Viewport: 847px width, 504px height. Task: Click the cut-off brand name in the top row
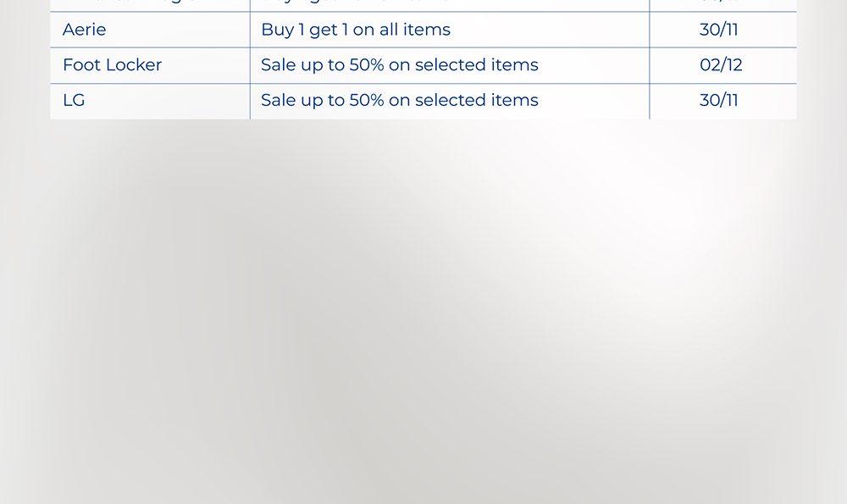[x=127, y=3]
